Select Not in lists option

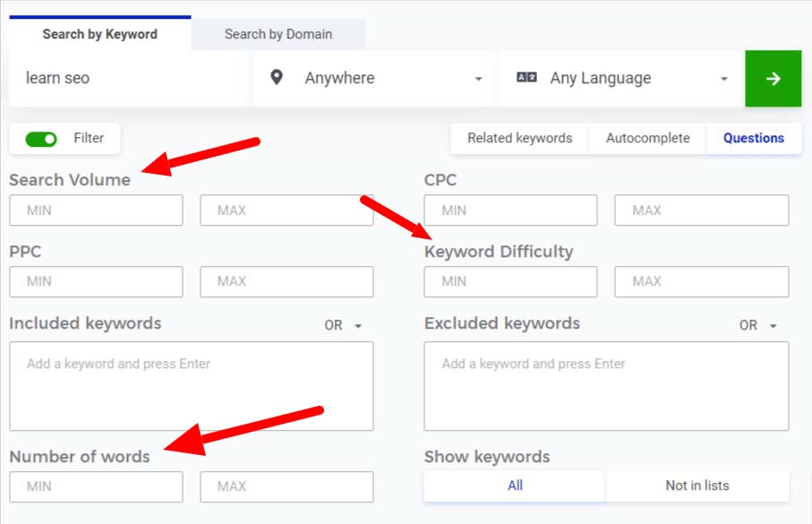click(697, 485)
